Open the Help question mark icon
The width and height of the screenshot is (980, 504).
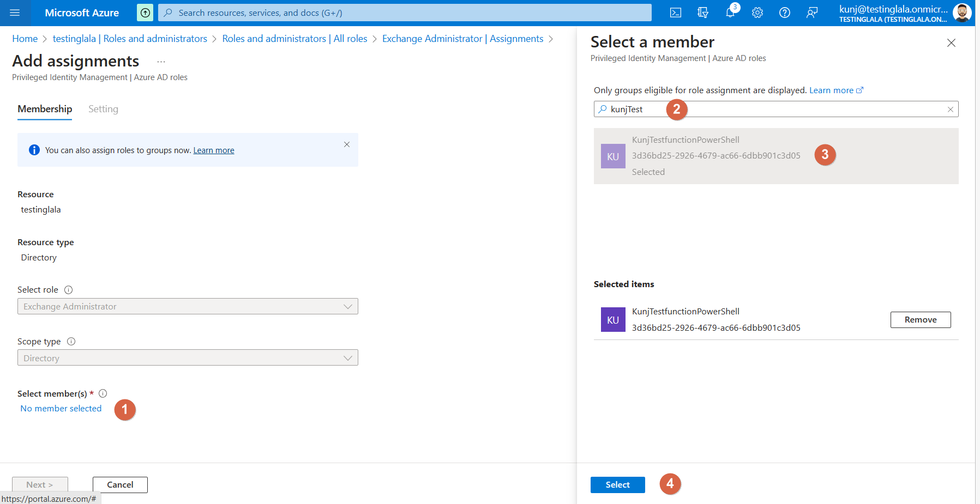click(784, 13)
